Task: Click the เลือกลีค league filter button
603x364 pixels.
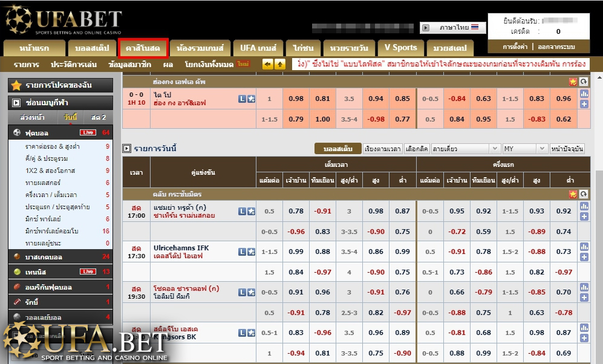Action: point(417,149)
